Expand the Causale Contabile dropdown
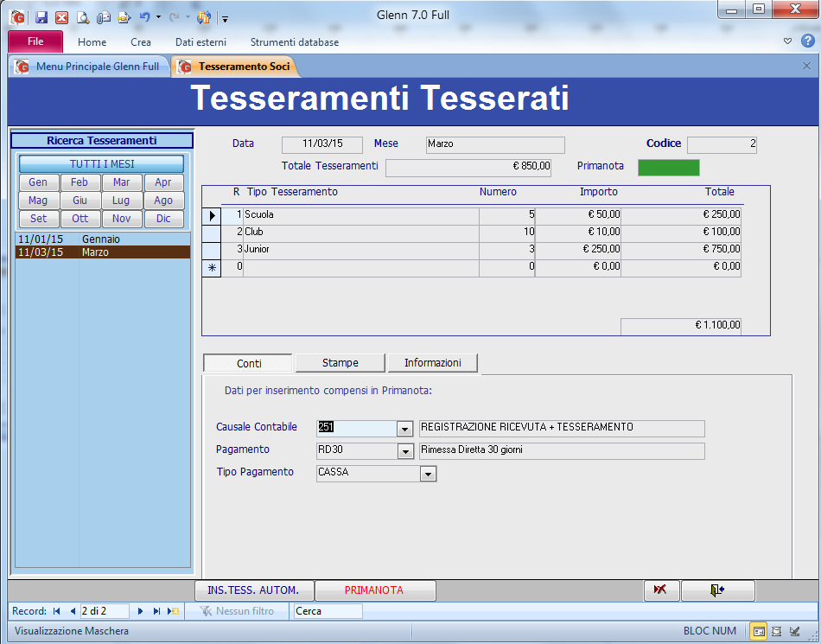This screenshot has height=644, width=821. click(x=404, y=430)
